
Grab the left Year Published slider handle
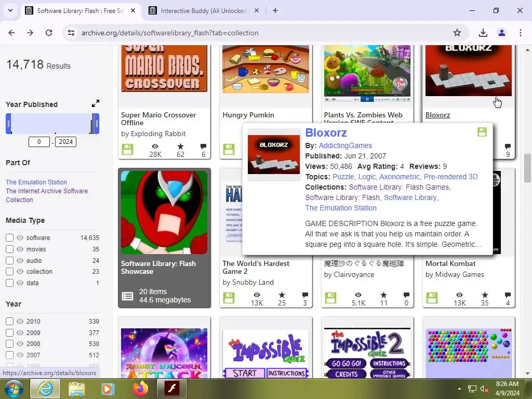[x=8, y=124]
